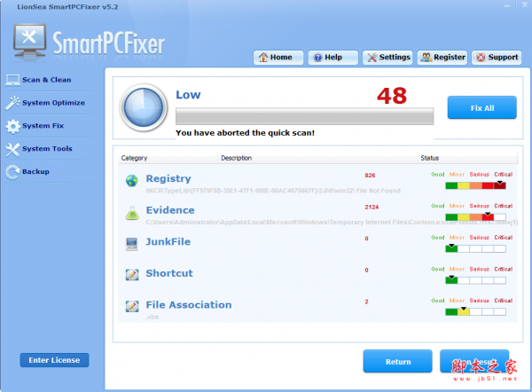
Task: Click the Shortcut severity status bar
Action: (475, 280)
